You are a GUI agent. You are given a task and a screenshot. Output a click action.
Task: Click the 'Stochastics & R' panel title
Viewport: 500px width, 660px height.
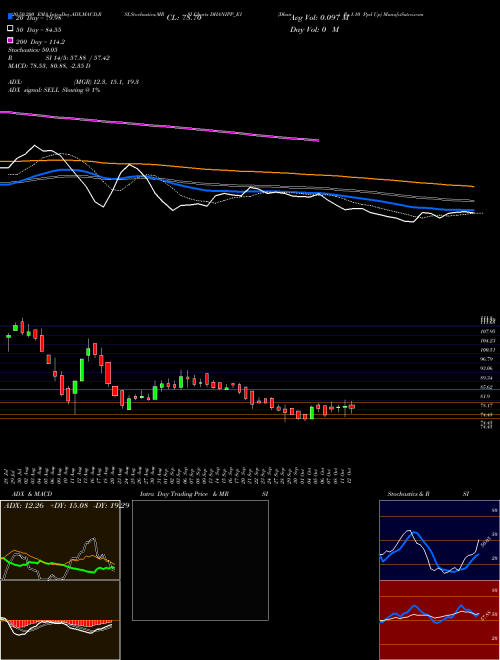(408, 494)
